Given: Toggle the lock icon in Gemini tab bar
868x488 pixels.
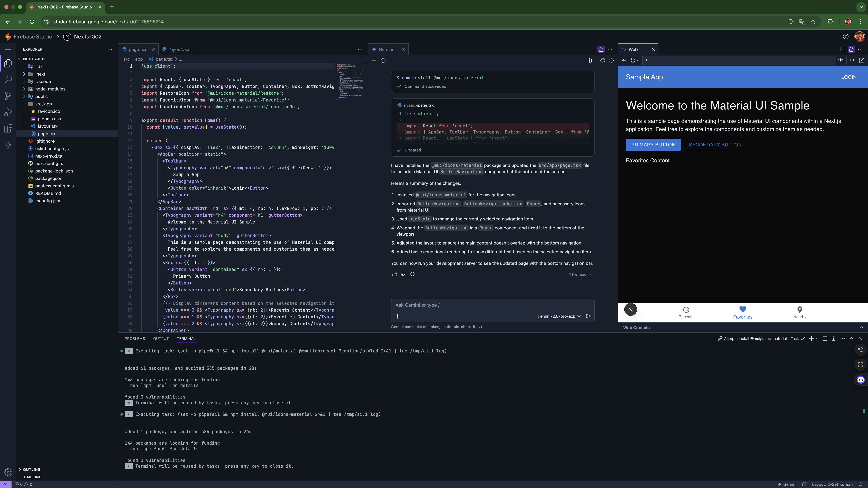Looking at the screenshot, I should pos(601,49).
